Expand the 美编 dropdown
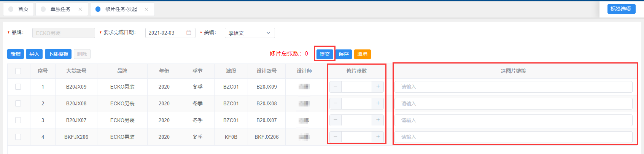The height and width of the screenshot is (154, 644). click(x=250, y=33)
